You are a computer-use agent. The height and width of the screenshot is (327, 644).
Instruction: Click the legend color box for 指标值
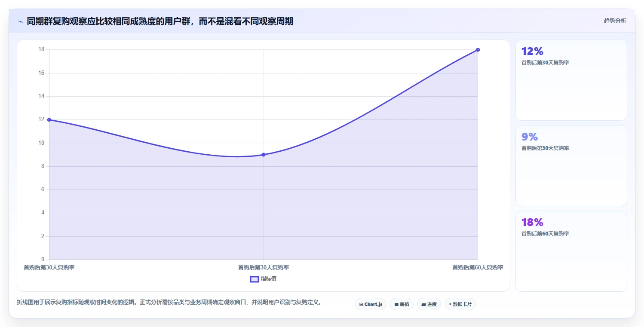[x=255, y=279]
